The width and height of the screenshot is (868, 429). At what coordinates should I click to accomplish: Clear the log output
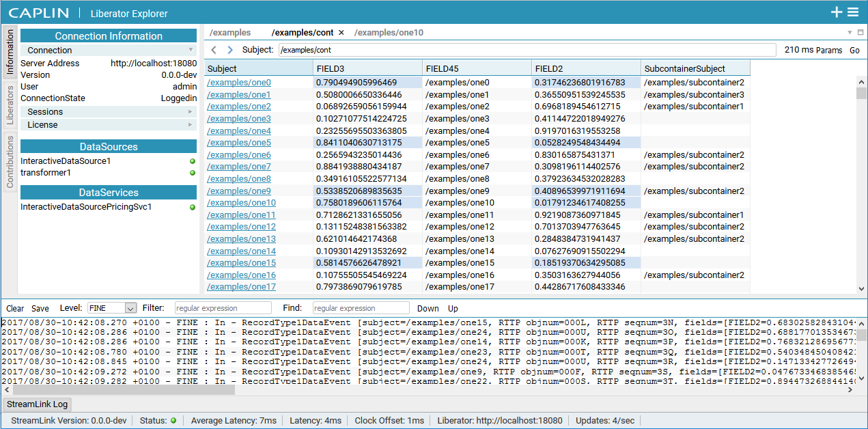(x=15, y=309)
